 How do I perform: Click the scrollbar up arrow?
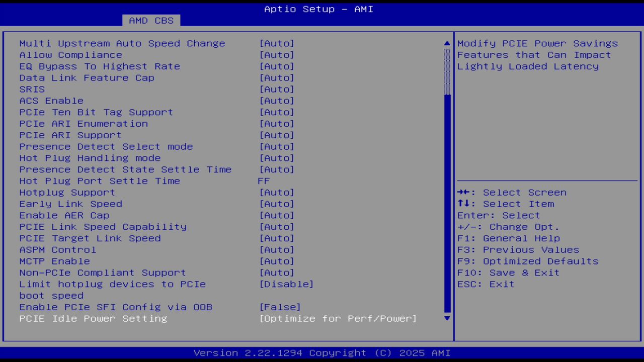[x=447, y=44]
